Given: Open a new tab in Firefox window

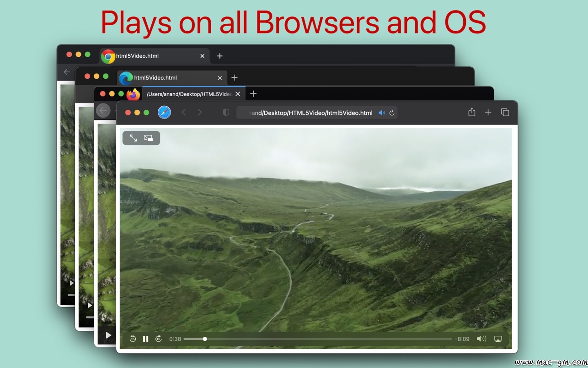Looking at the screenshot, I should click(x=253, y=94).
